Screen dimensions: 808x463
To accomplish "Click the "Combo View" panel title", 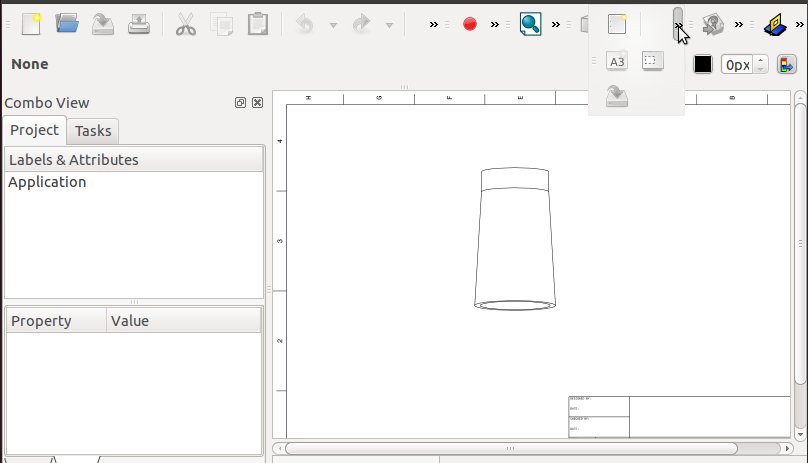I will pos(47,103).
